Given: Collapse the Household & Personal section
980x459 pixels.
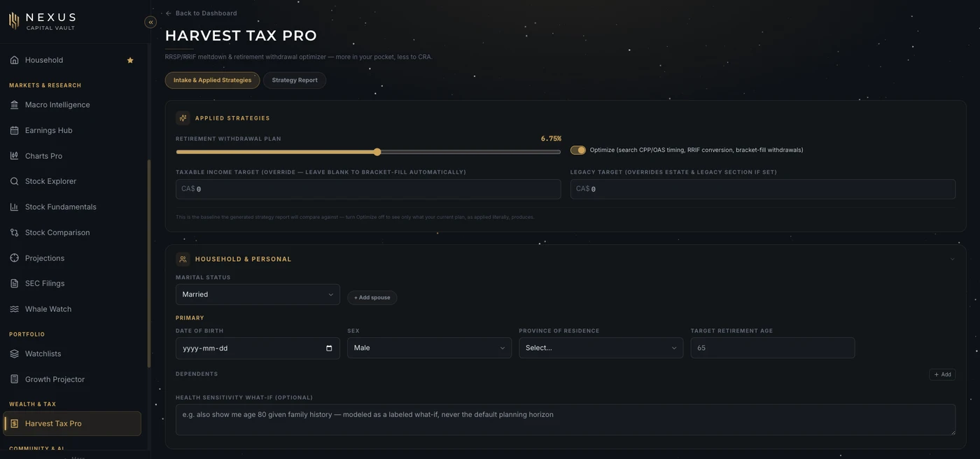Looking at the screenshot, I should pos(952,259).
